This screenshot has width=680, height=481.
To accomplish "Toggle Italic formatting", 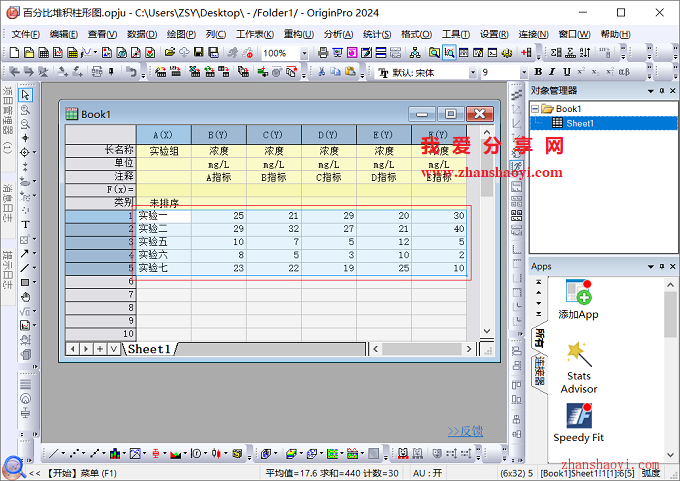I will point(552,72).
